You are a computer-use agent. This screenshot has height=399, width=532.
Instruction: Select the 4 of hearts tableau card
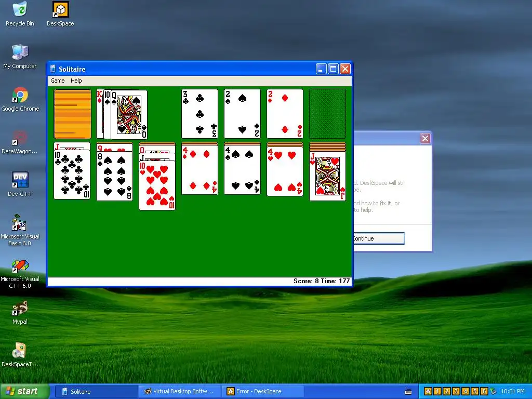pos(285,171)
